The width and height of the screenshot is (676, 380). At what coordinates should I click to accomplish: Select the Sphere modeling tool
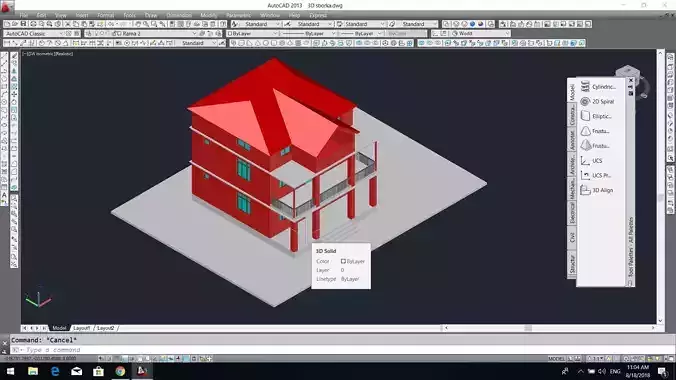[x=266, y=43]
